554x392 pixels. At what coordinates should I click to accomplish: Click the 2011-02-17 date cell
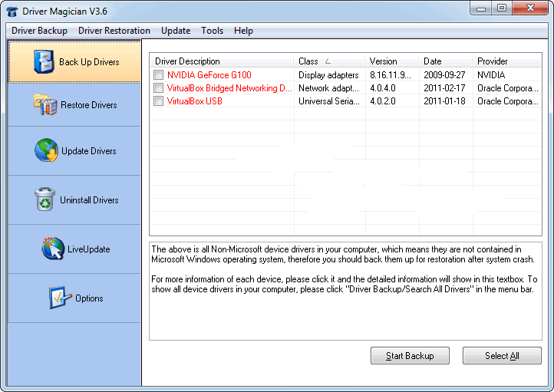coord(444,88)
